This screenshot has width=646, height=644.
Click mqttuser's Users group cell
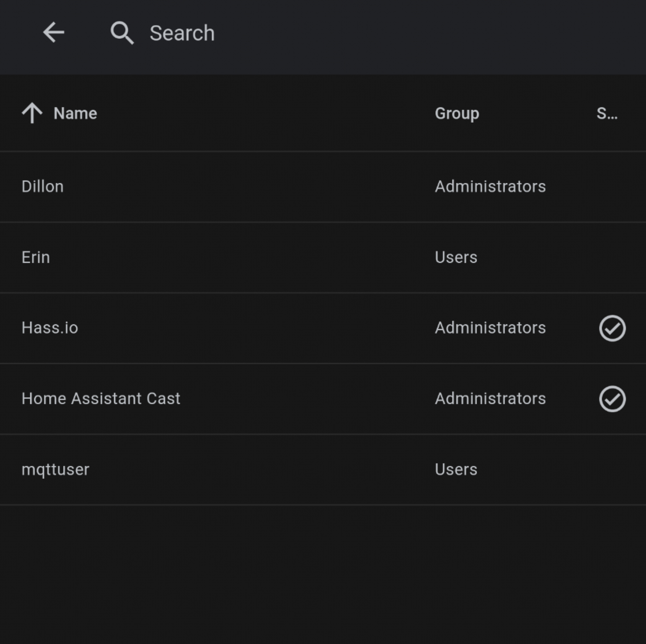pos(456,470)
